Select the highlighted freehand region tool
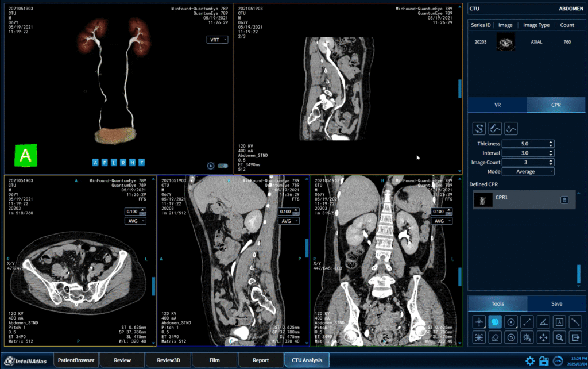 click(x=495, y=322)
